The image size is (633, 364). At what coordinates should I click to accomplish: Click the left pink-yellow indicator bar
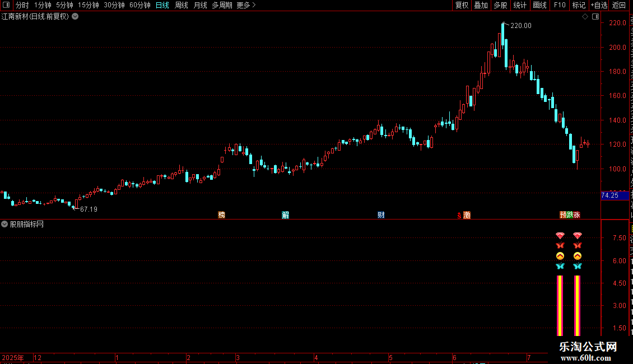tap(560, 306)
